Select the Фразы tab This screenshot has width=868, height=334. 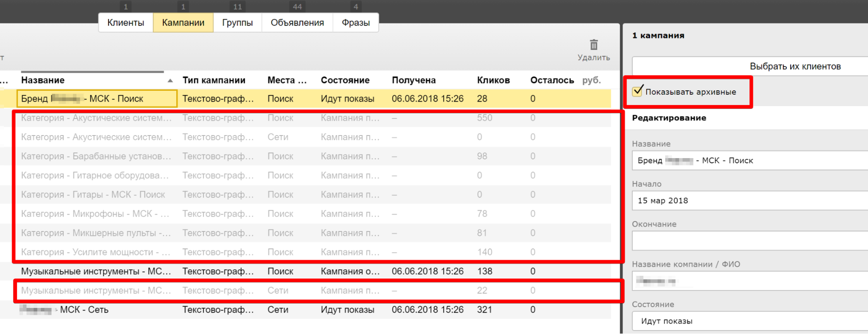point(356,23)
